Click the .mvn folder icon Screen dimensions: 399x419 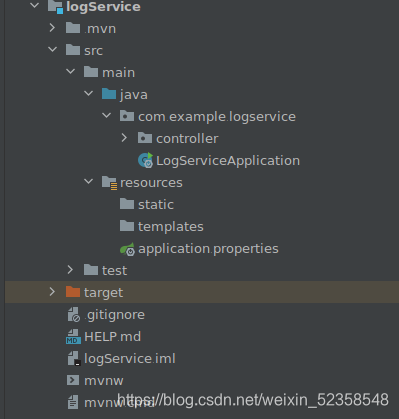pos(73,28)
